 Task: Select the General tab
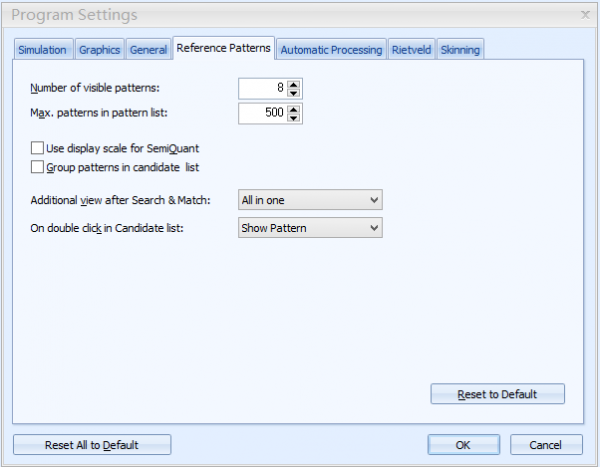[148, 50]
